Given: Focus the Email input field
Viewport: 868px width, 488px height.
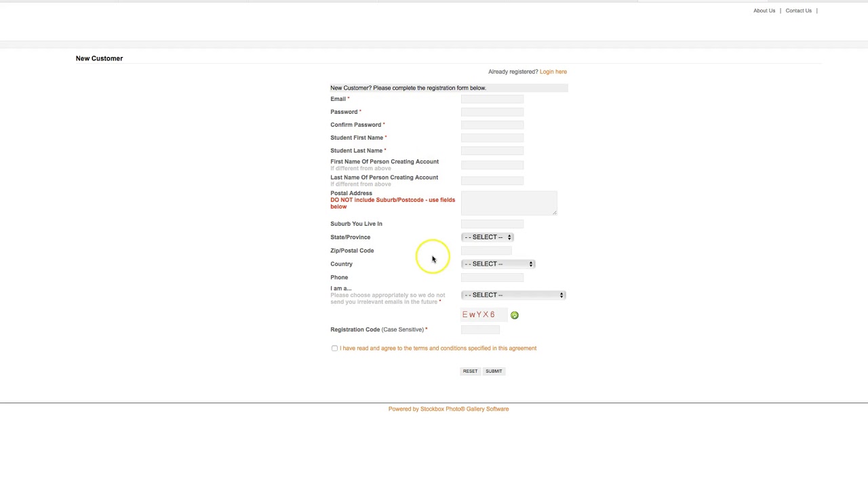Looking at the screenshot, I should coord(492,100).
